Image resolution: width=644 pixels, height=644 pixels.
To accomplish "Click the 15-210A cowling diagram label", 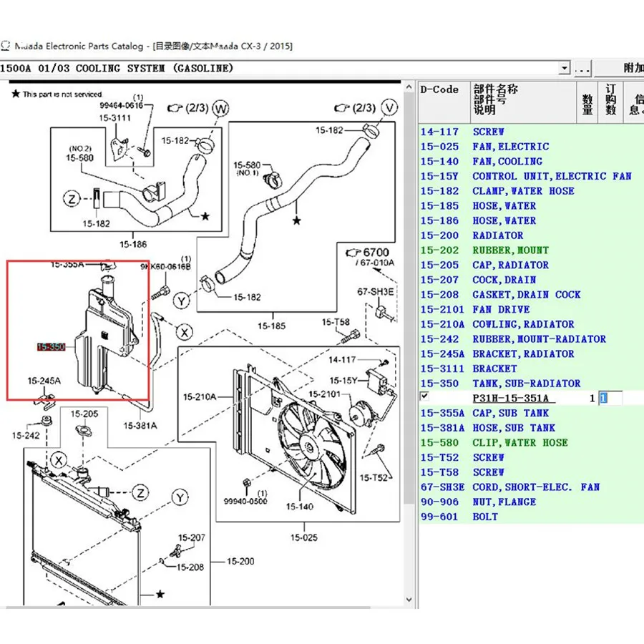I will coord(200,396).
